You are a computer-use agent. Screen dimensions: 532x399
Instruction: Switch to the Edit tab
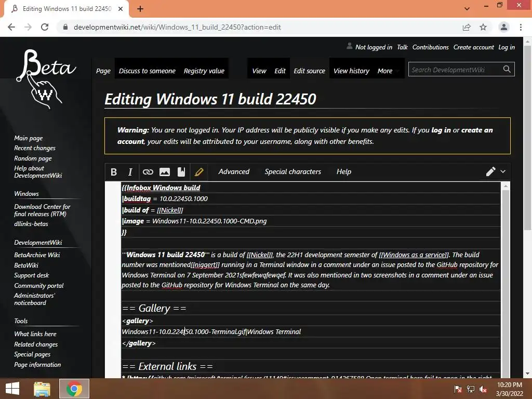(x=280, y=71)
